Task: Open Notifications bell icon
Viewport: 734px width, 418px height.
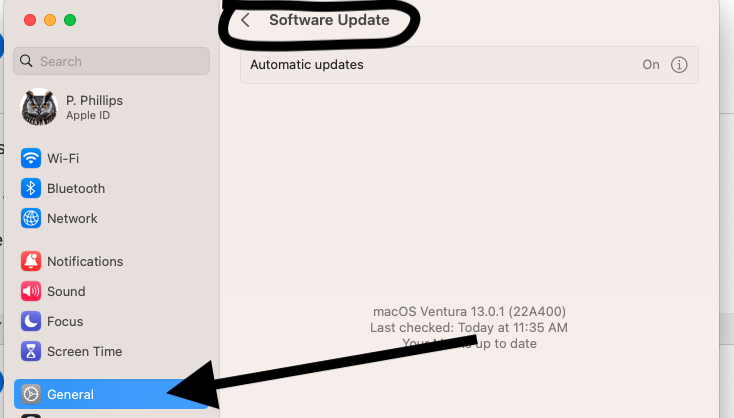Action: tap(31, 261)
